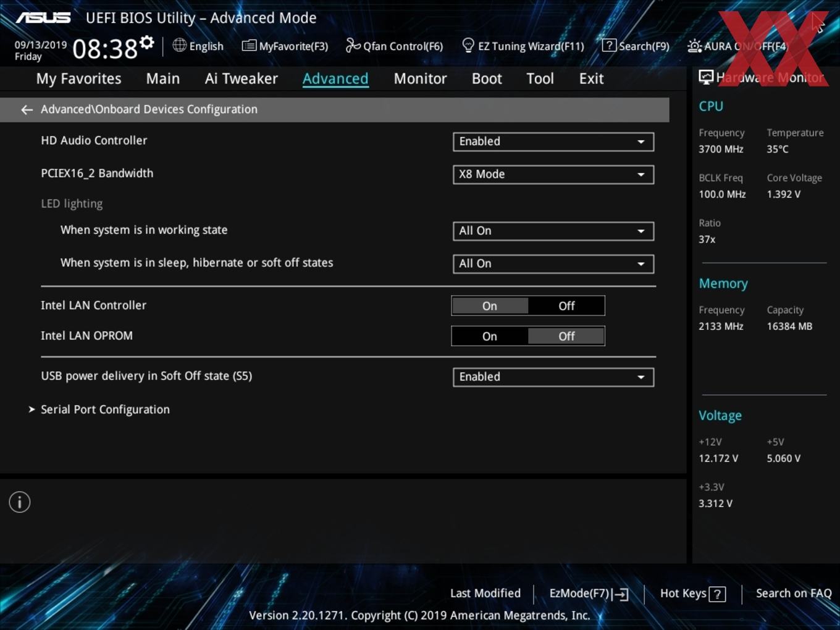Select the Intel LAN OPROM label

(x=86, y=335)
